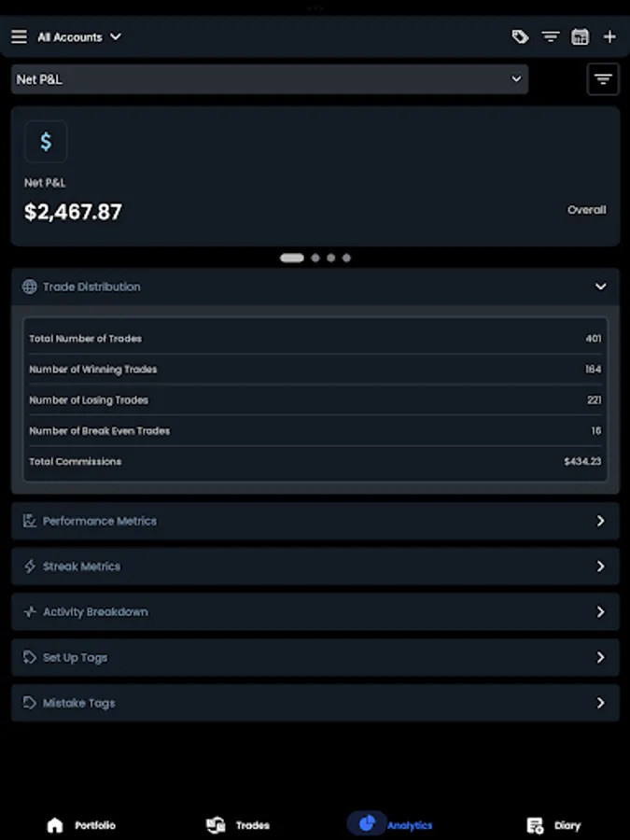The width and height of the screenshot is (630, 840).
Task: Open the filter icon at top right
Action: coord(551,36)
